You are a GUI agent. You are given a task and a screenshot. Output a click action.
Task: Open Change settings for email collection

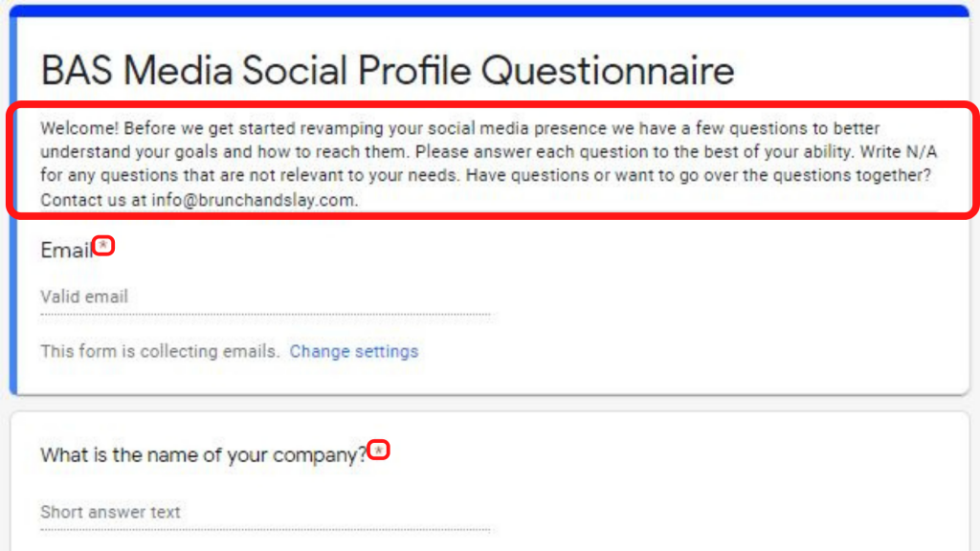click(x=354, y=351)
